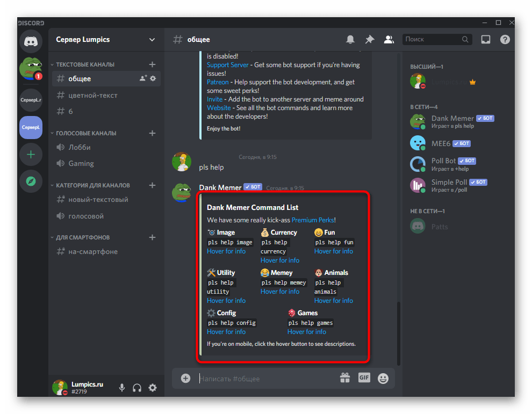Image resolution: width=532 pixels, height=414 pixels.
Task: Open the GIF picker
Action: [364, 378]
